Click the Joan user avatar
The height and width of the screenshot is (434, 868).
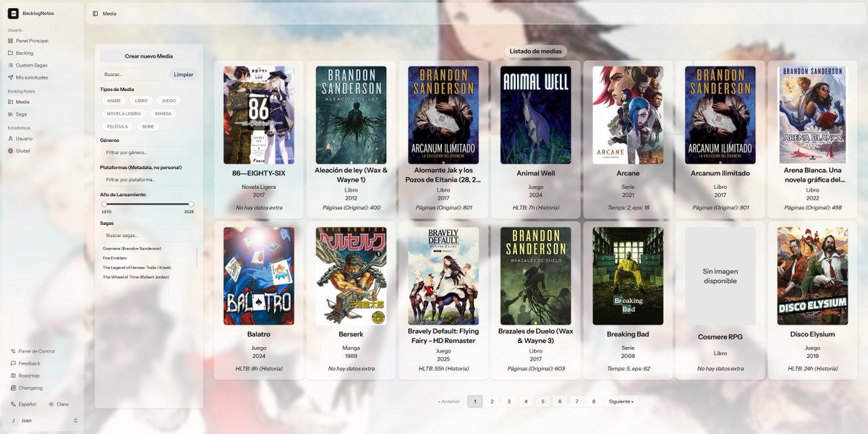click(x=13, y=420)
